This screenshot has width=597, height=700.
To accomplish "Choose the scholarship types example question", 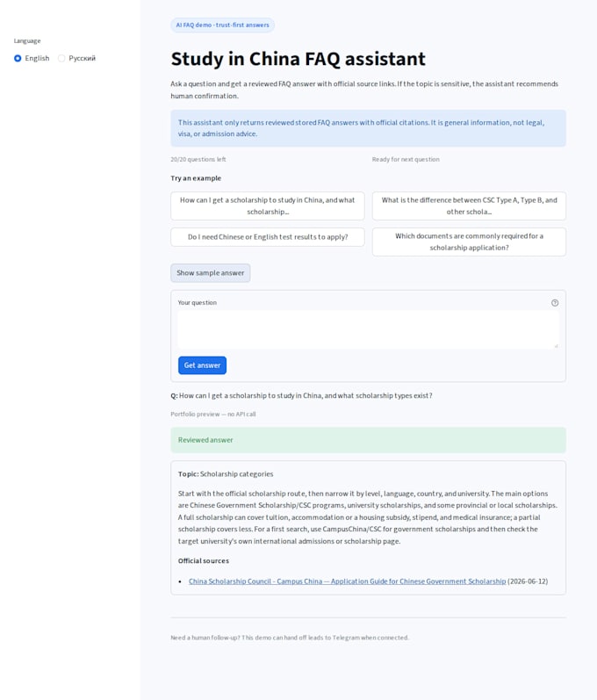I will (267, 206).
